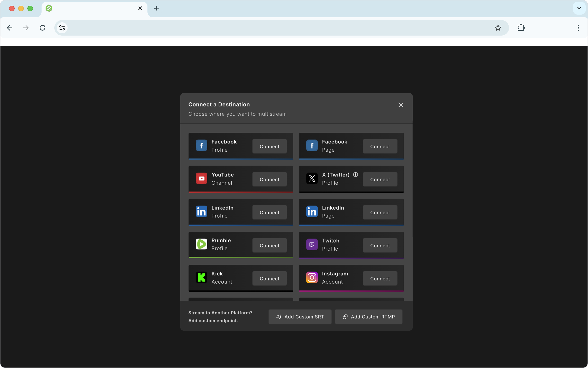Viewport: 588px width, 368px height.
Task: Go back in browser history
Action: tap(10, 28)
